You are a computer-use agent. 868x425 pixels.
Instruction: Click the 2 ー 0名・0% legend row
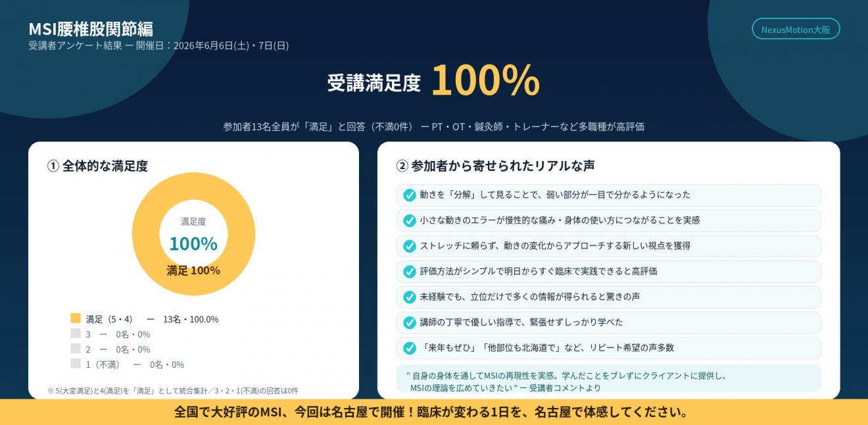(x=118, y=349)
